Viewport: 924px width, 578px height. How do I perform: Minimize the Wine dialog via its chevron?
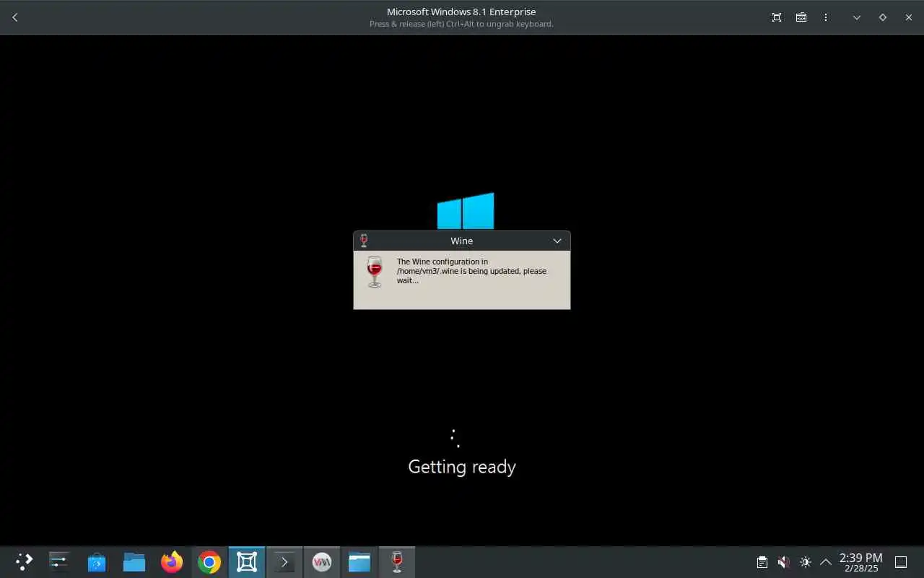pyautogui.click(x=557, y=241)
